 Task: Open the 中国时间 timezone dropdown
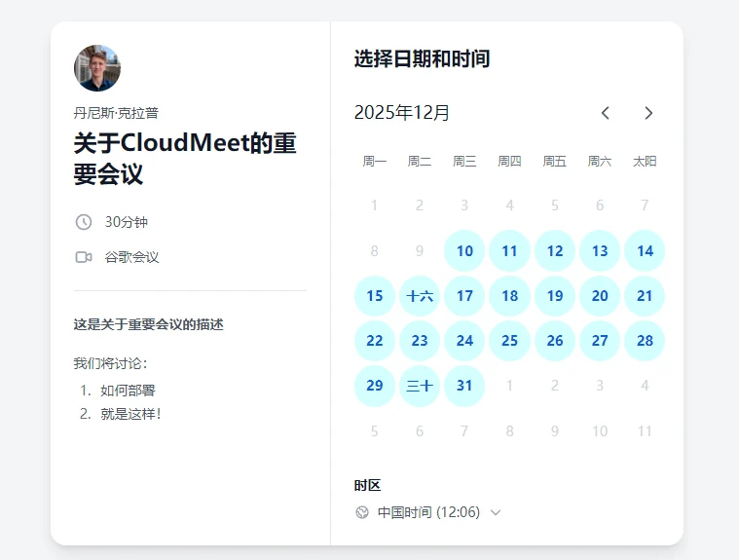428,512
